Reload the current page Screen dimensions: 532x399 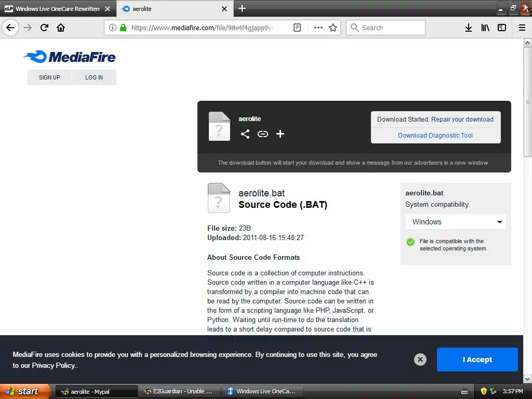(x=44, y=28)
